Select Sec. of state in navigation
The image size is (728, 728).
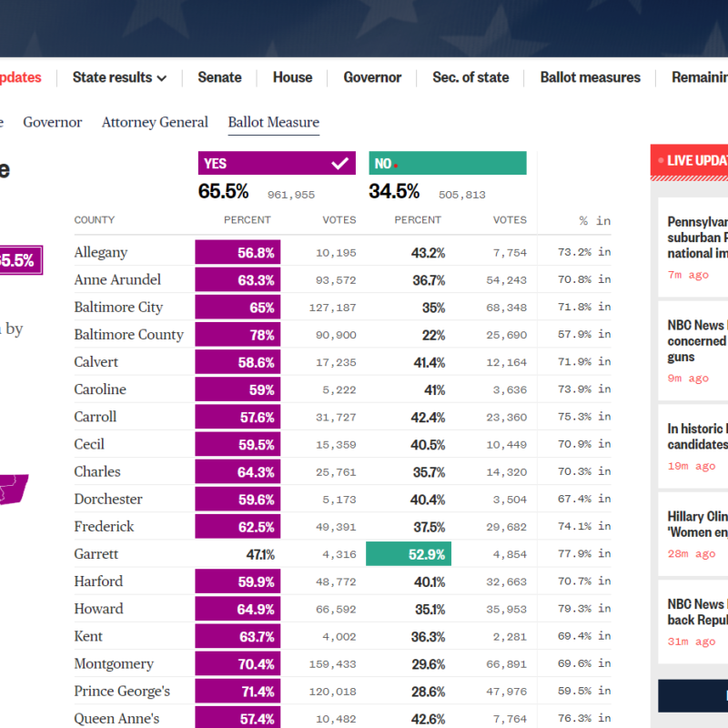[x=470, y=77]
